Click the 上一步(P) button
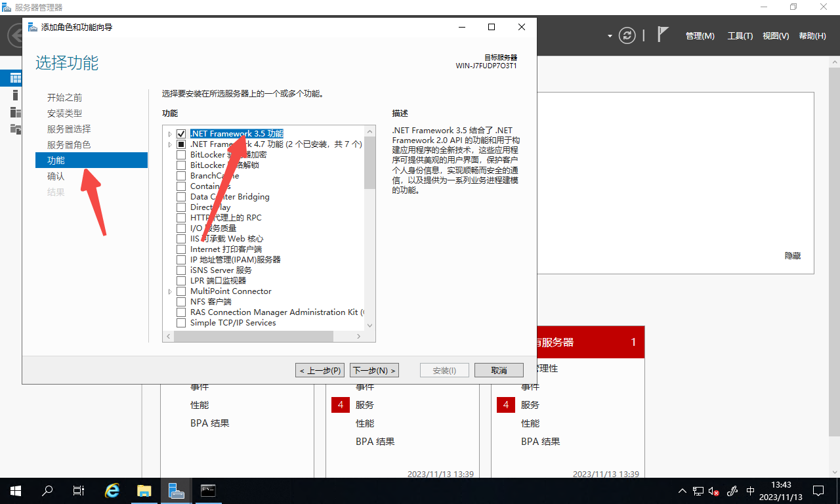 (x=320, y=370)
